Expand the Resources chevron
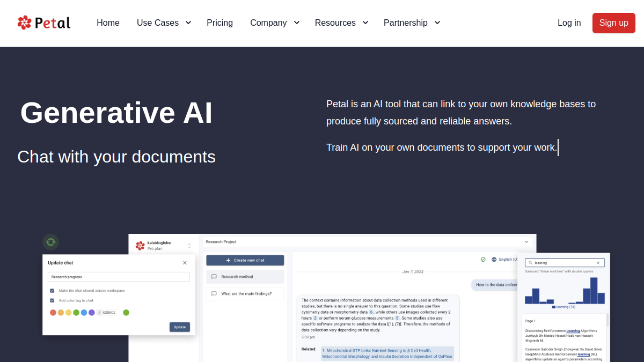This screenshot has width=644, height=362. coord(365,23)
